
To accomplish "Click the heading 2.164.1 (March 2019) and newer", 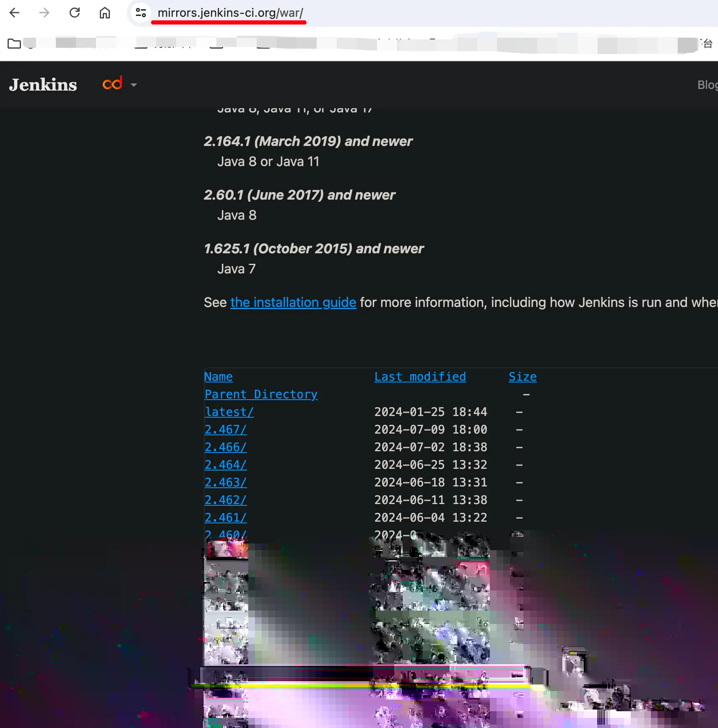I will (x=308, y=141).
